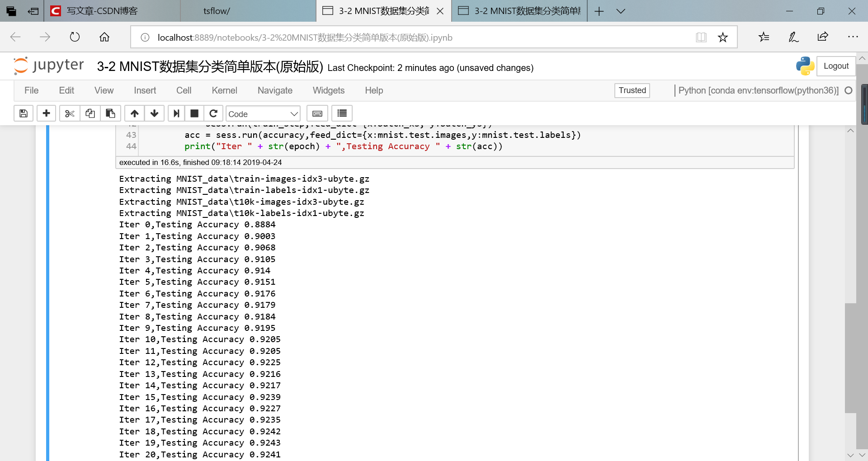Open the browser tab list chevron

(621, 11)
